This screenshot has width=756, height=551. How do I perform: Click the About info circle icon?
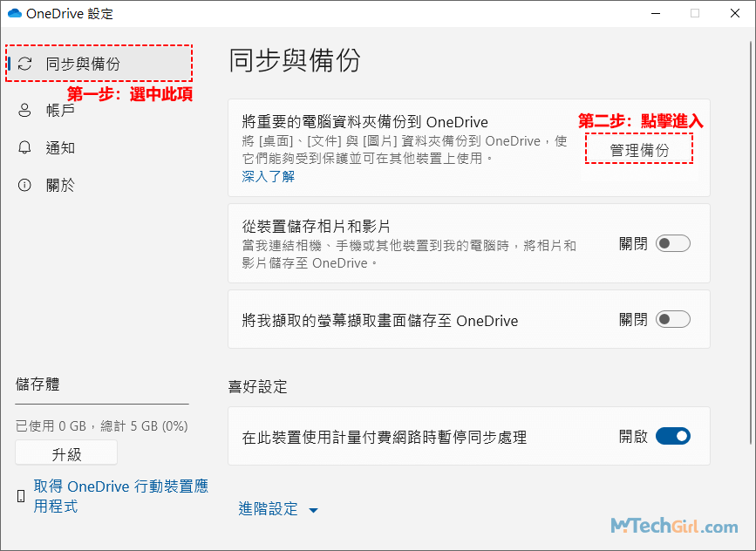[24, 185]
